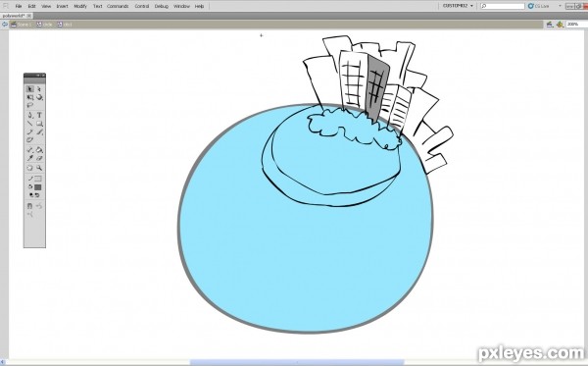Image resolution: width=588 pixels, height=366 pixels.
Task: Open the Text menu
Action: coord(97,6)
